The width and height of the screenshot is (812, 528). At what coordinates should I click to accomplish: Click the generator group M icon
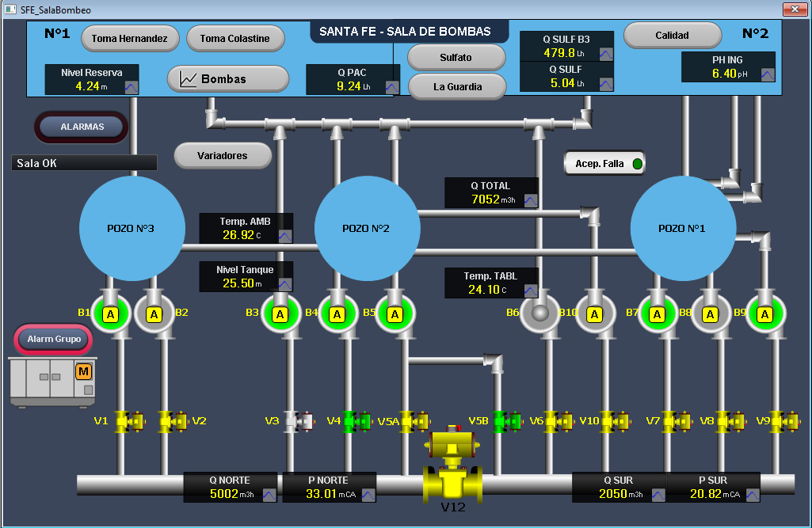click(83, 371)
